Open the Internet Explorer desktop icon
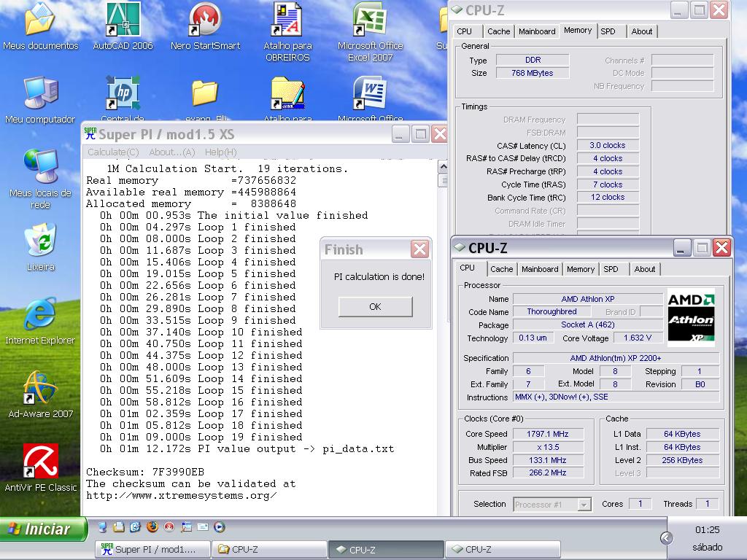The width and height of the screenshot is (747, 560). (x=41, y=322)
